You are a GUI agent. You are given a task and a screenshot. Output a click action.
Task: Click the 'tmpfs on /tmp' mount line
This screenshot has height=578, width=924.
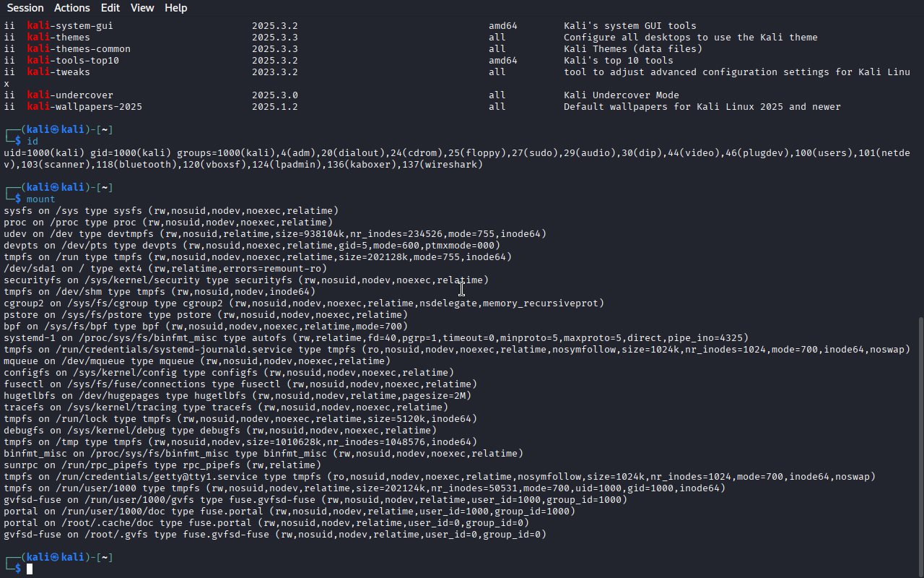click(240, 442)
